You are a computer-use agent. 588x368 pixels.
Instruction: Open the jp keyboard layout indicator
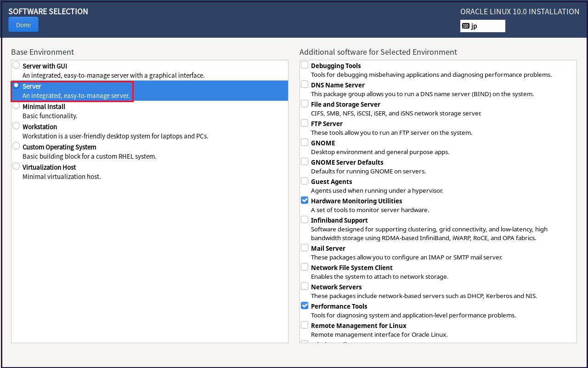pos(482,26)
